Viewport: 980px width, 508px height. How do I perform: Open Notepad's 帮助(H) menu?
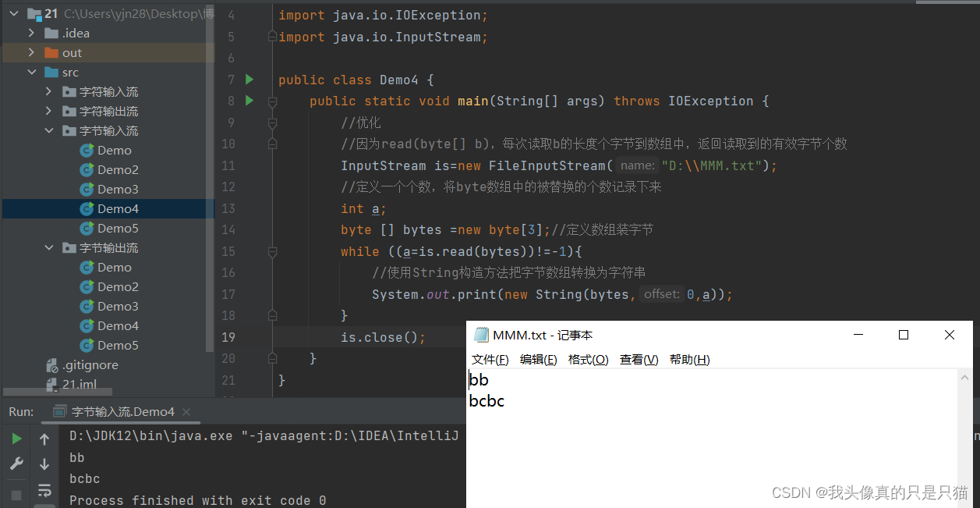[x=689, y=359]
